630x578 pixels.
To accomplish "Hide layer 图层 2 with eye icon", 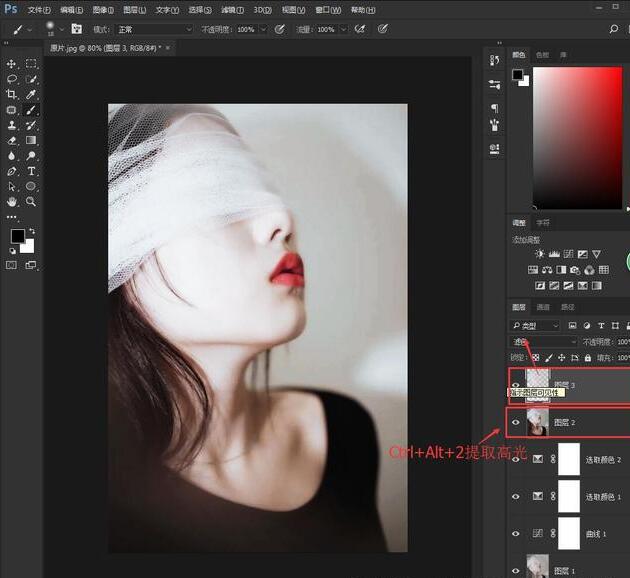I will 516,423.
